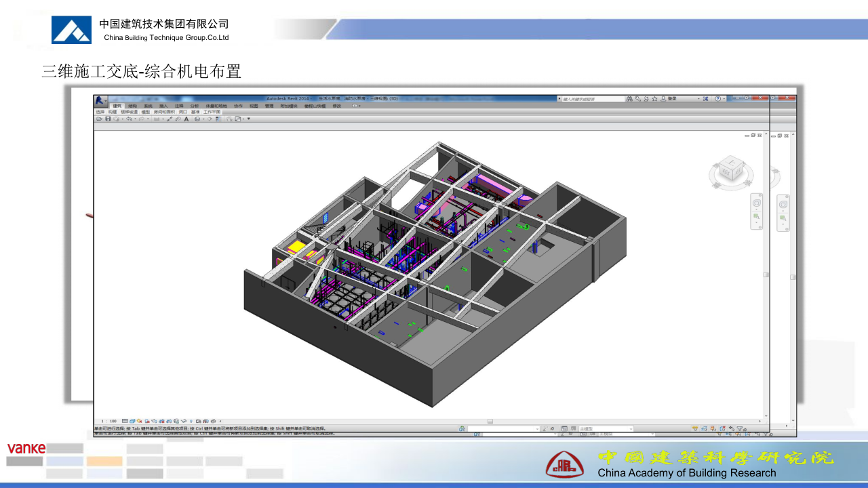The image size is (868, 488).
Task: Expand the Customize Quick Access Toolbar arrow
Action: click(x=249, y=119)
